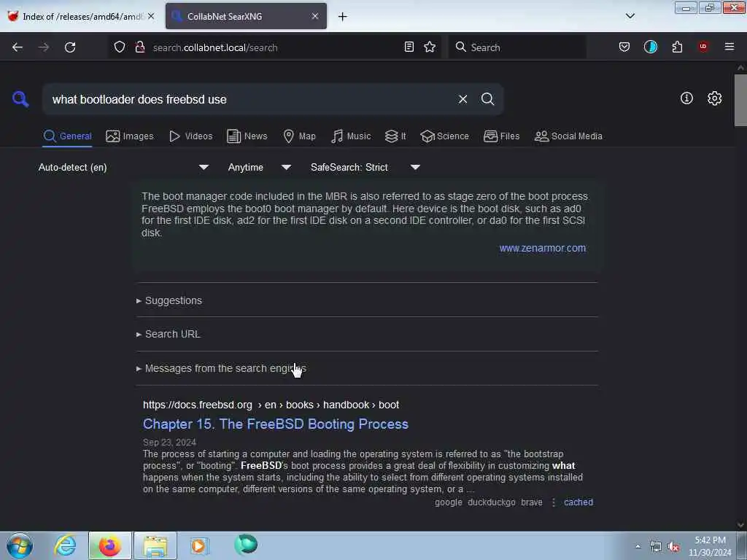Click the SearXNG logo magnifier
Screen dimensions: 747x560
[x=20, y=99]
